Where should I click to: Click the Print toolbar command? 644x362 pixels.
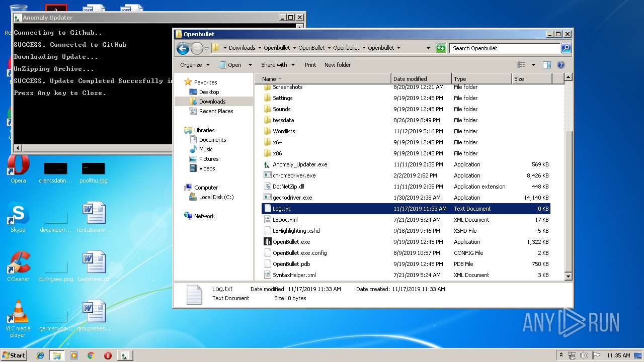[310, 65]
